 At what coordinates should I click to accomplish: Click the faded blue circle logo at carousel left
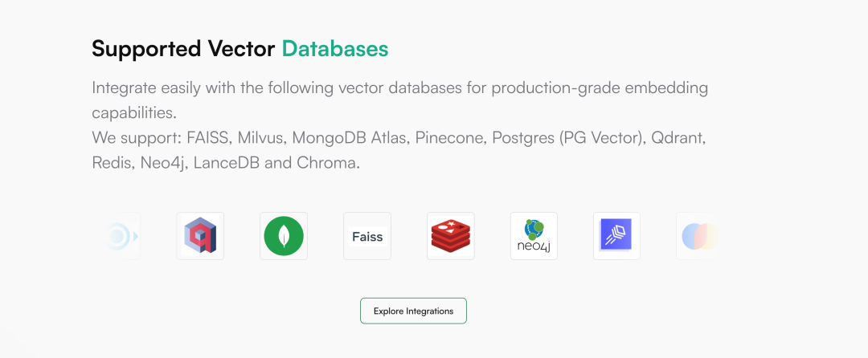coord(121,236)
